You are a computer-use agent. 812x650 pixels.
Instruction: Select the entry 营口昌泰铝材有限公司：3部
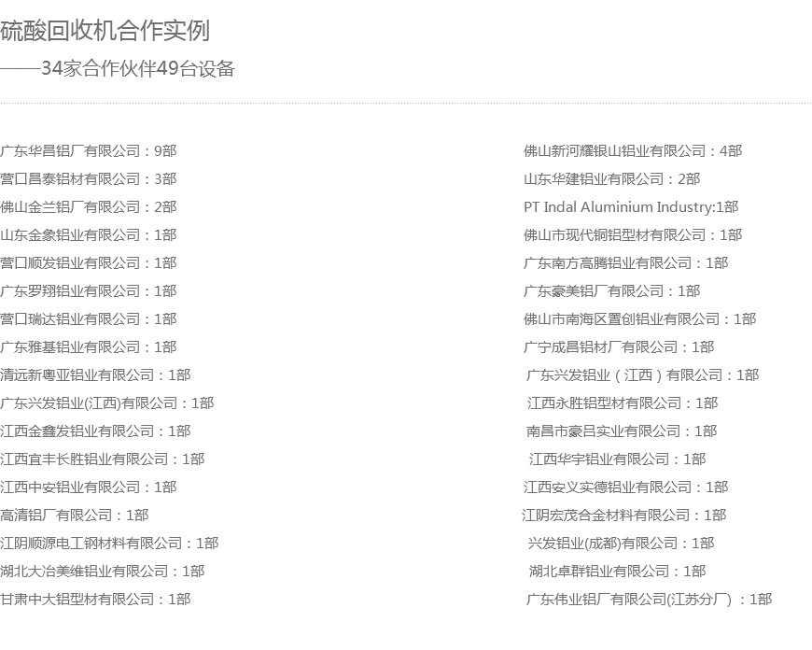coord(89,178)
